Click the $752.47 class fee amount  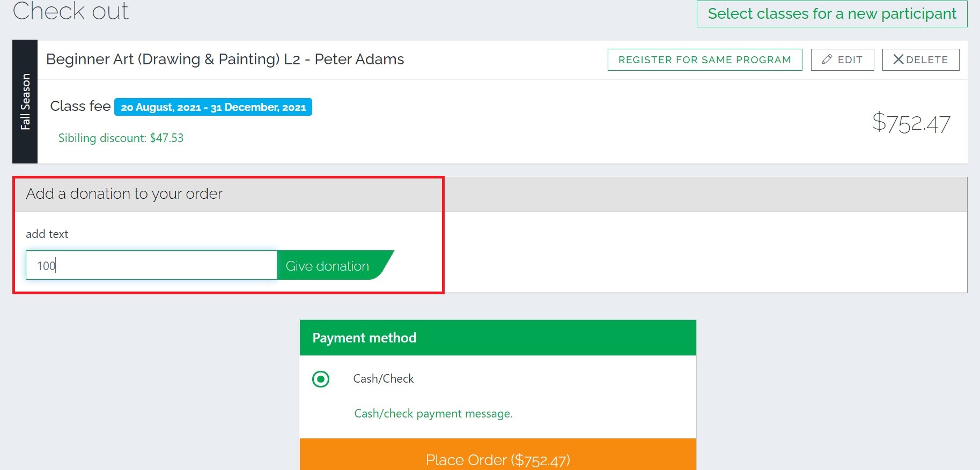tap(911, 123)
